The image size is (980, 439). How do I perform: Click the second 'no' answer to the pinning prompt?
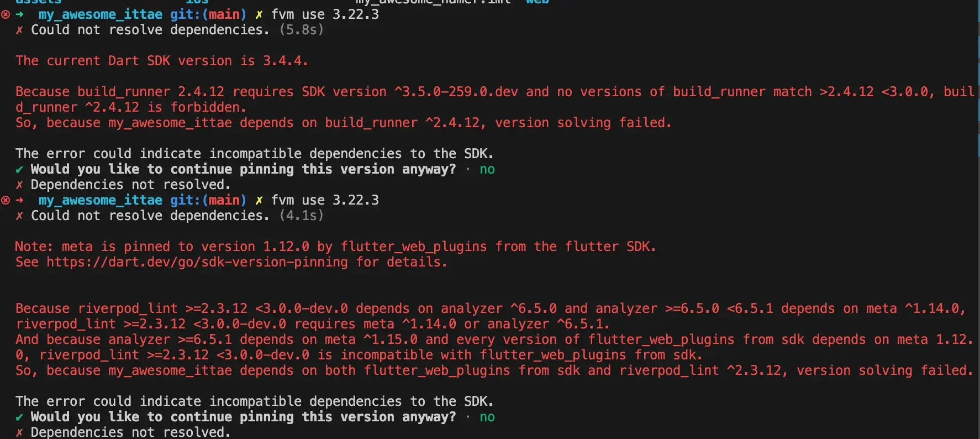[487, 417]
